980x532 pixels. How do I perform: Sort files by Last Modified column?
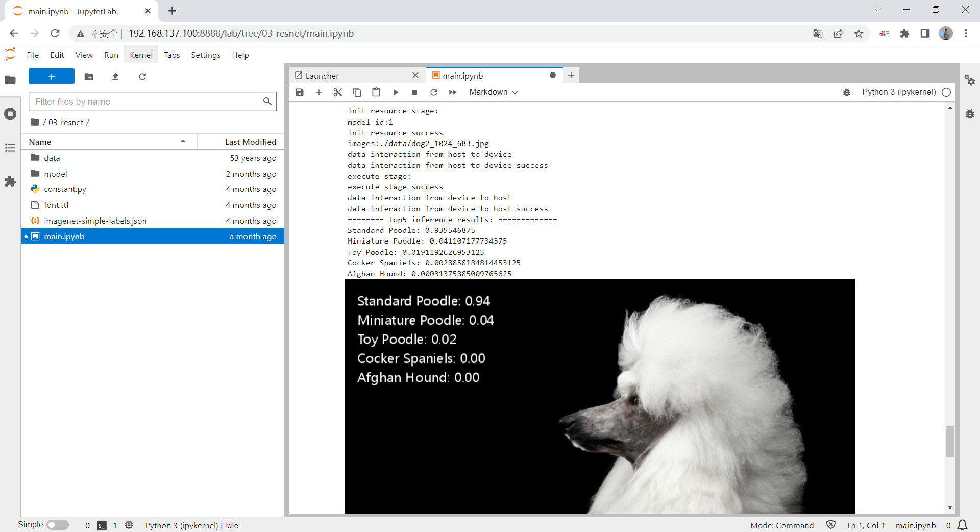tap(241, 142)
